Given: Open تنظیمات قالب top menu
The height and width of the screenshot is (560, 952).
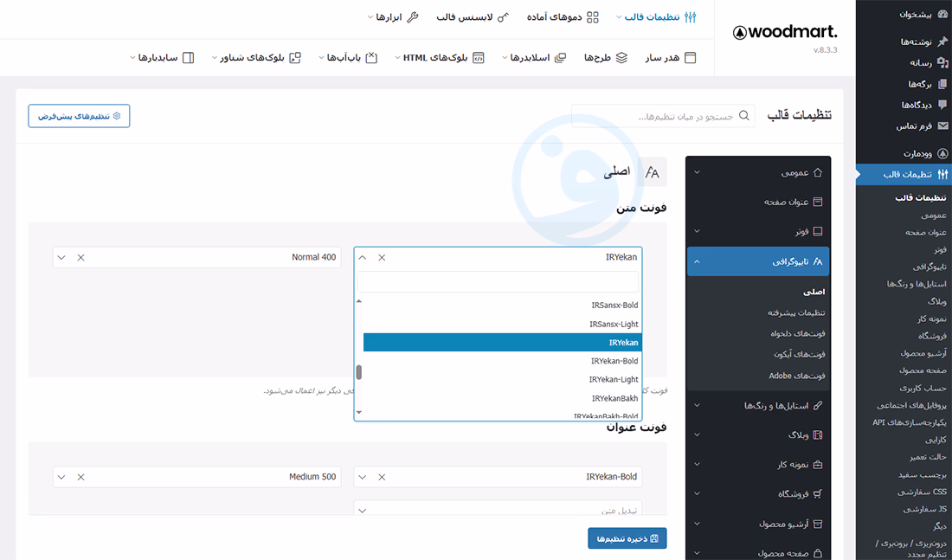Looking at the screenshot, I should (x=656, y=17).
